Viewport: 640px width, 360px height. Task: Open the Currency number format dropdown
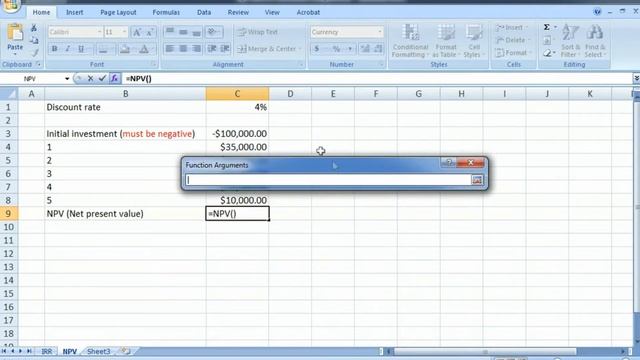click(x=380, y=32)
